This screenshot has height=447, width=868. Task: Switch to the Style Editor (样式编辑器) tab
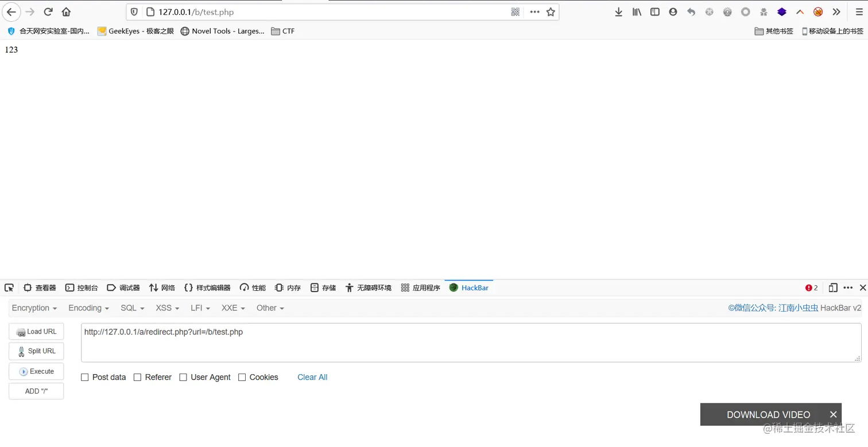click(207, 287)
